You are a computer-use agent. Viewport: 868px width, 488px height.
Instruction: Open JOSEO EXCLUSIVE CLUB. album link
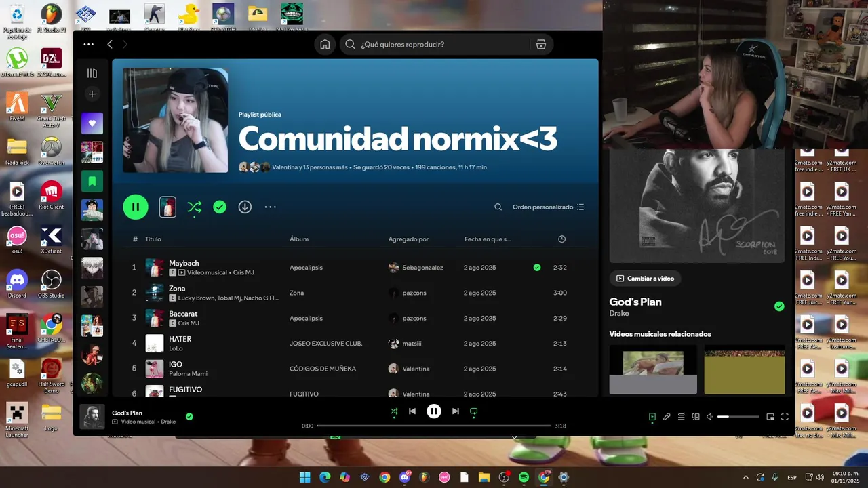pyautogui.click(x=325, y=344)
